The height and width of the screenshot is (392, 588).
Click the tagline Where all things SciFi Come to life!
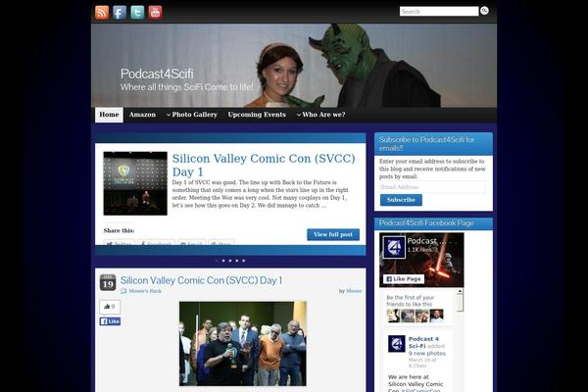(x=187, y=87)
